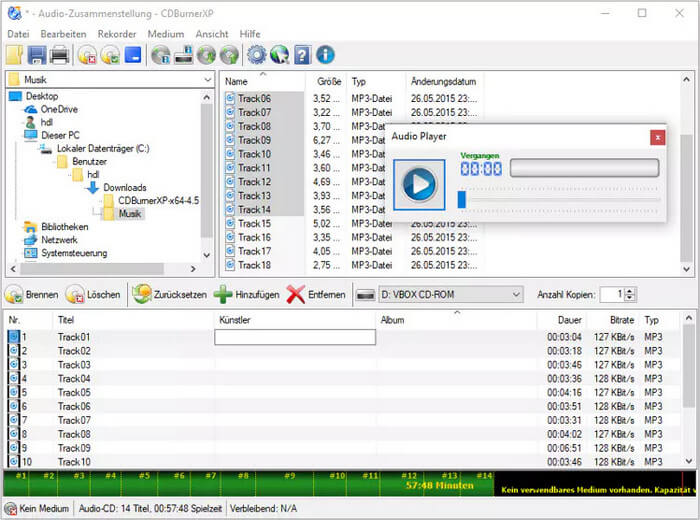This screenshot has height=520, width=700.
Task: Close the Audio Player popup
Action: point(657,137)
